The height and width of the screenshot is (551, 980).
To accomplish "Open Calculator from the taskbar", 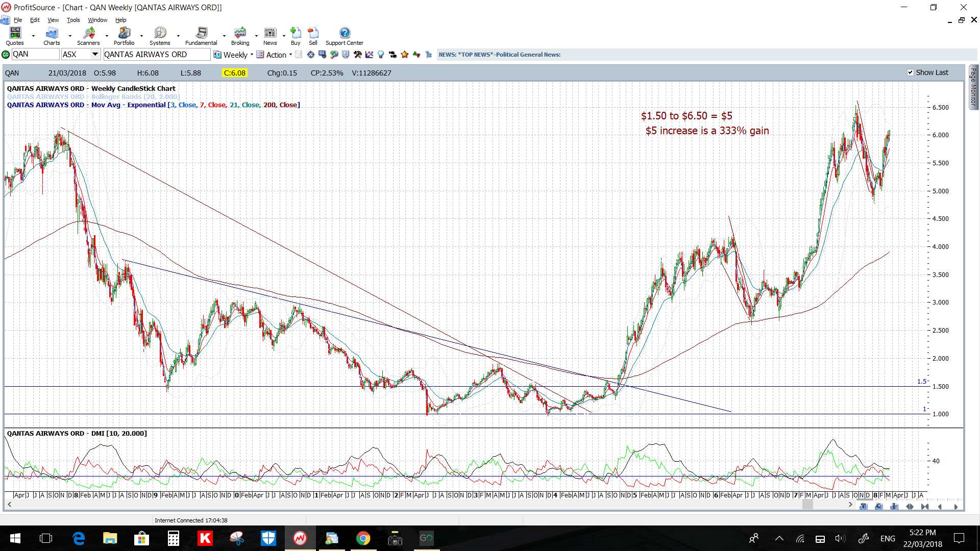I will (x=173, y=538).
